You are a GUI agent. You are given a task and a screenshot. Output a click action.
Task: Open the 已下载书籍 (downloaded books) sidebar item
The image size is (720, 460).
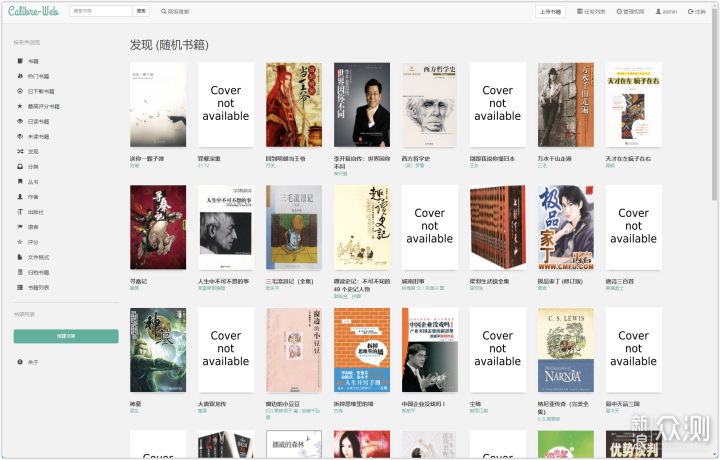[40, 91]
